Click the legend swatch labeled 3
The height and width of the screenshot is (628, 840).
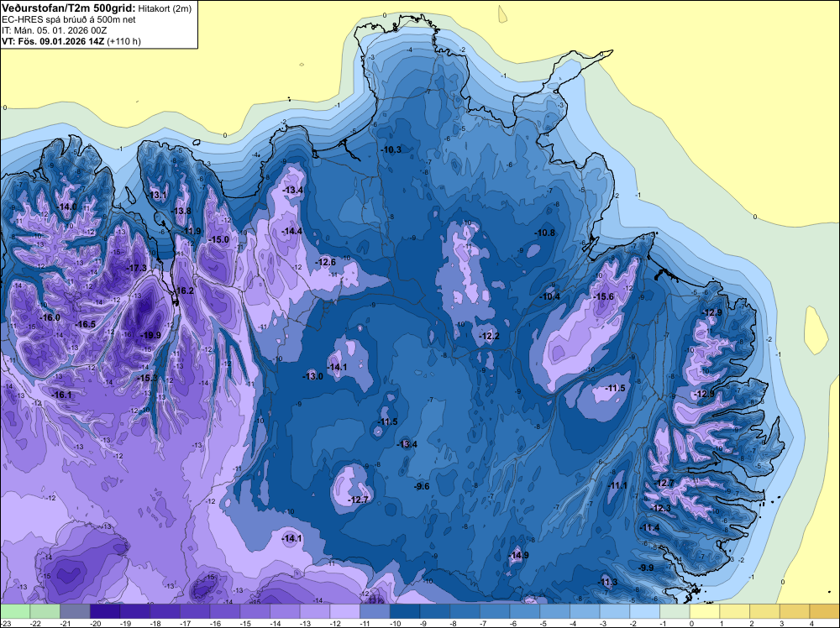tap(795, 611)
